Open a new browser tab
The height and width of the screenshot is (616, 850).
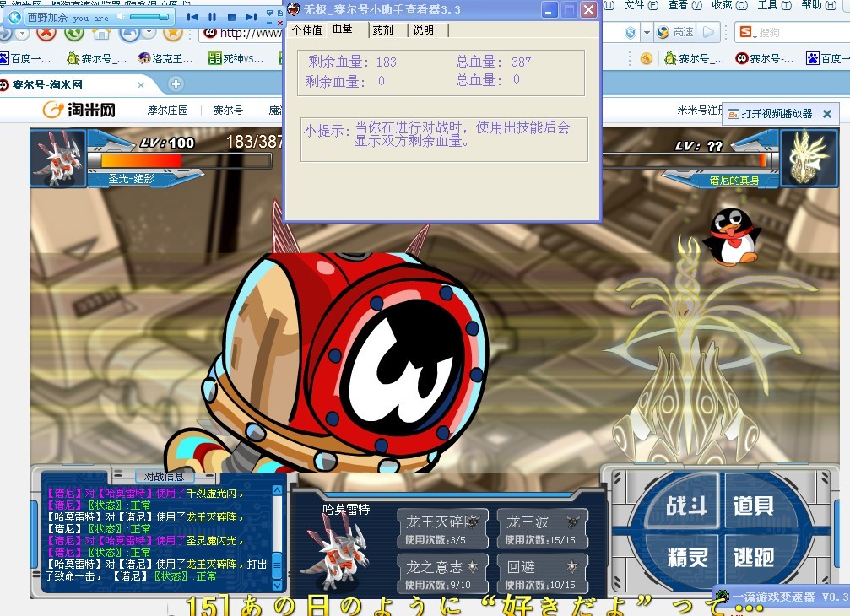(x=176, y=84)
